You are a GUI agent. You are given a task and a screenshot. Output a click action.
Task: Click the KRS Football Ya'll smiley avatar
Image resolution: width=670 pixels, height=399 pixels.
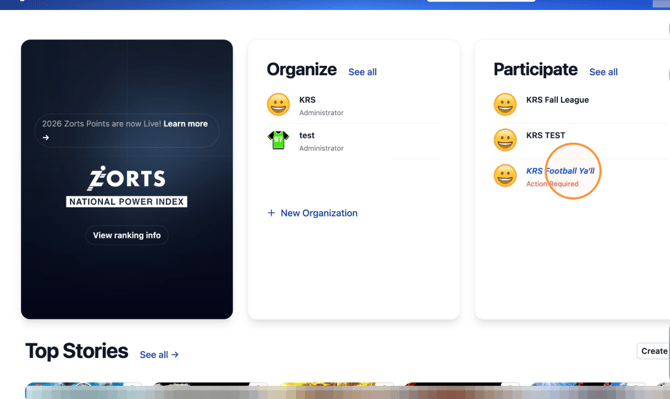[505, 176]
